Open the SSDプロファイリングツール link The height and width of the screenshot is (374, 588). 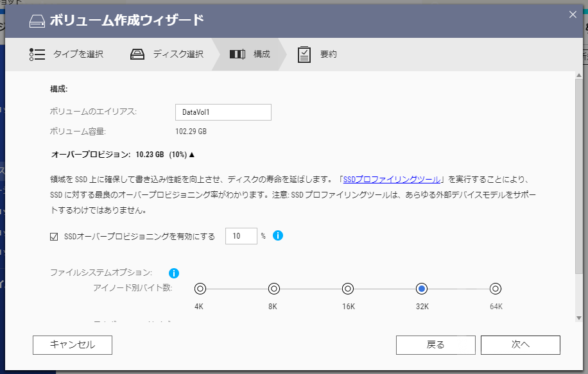[x=392, y=180]
